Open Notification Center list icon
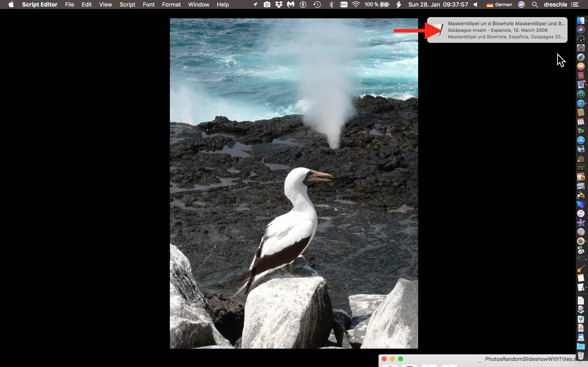This screenshot has width=588, height=367. (x=575, y=5)
